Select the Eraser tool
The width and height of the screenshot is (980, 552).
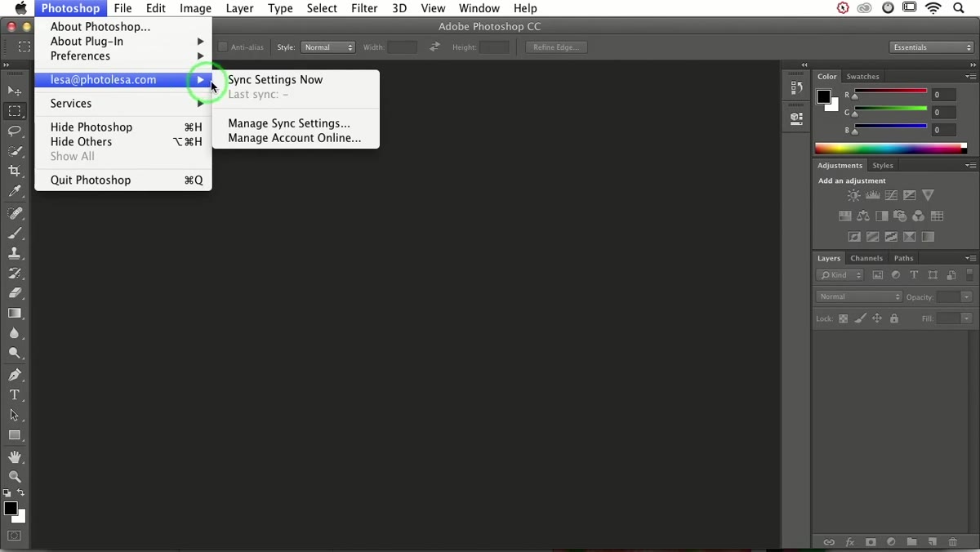(15, 293)
